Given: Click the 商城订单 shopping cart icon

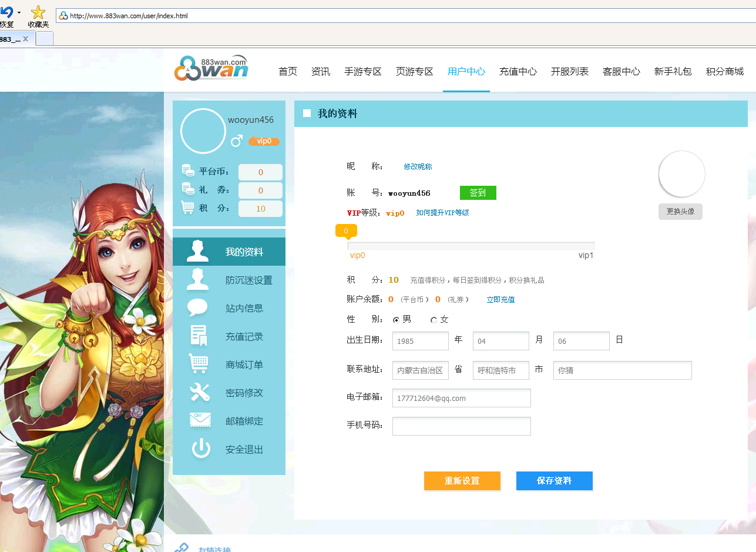Looking at the screenshot, I should (199, 364).
